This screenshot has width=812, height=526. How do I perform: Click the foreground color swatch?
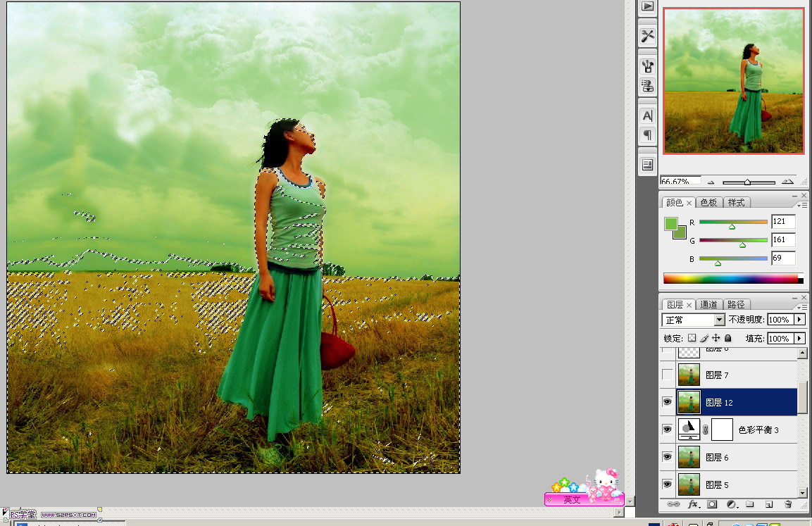pos(670,224)
